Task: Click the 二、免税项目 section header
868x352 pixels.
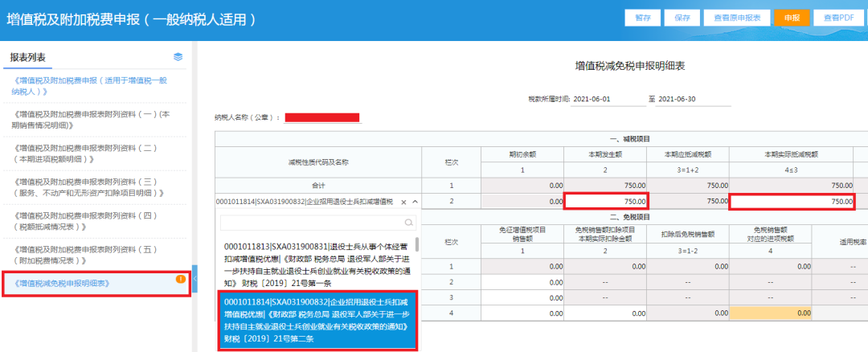Action: 628,217
